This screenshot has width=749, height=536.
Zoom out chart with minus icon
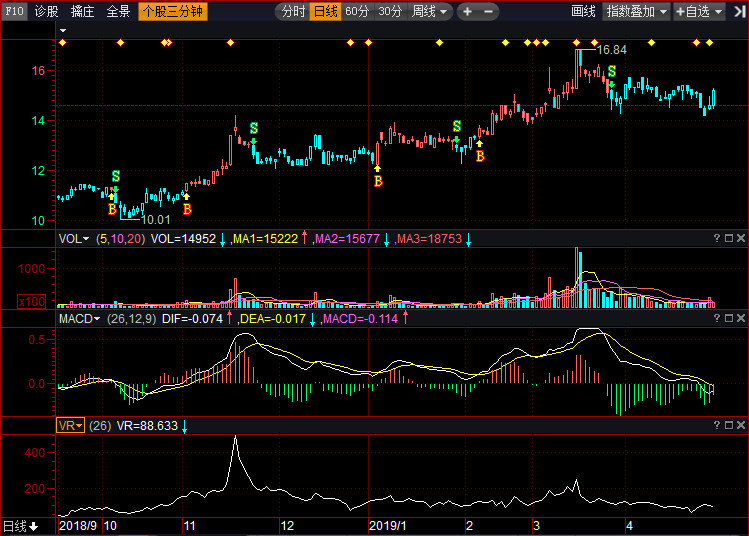[x=488, y=11]
